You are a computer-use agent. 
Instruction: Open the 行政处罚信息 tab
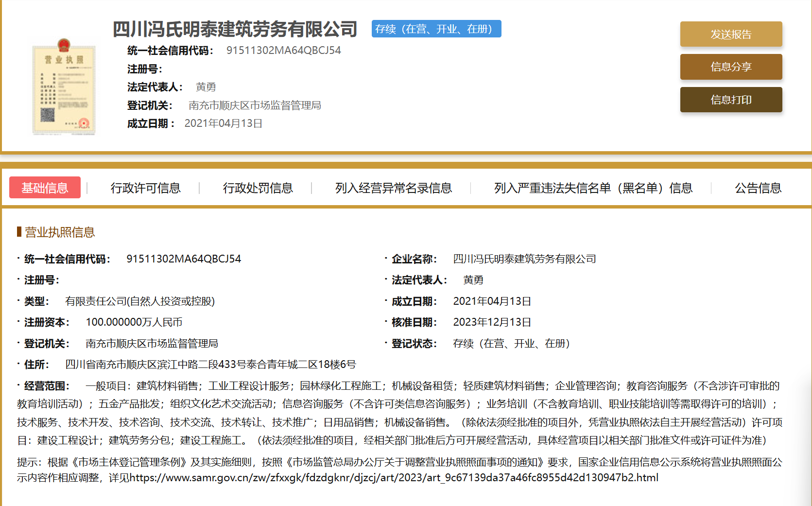click(x=258, y=188)
